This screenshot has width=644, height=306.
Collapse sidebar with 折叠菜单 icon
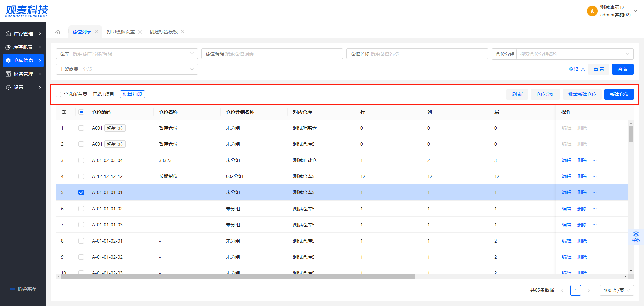pyautogui.click(x=12, y=289)
